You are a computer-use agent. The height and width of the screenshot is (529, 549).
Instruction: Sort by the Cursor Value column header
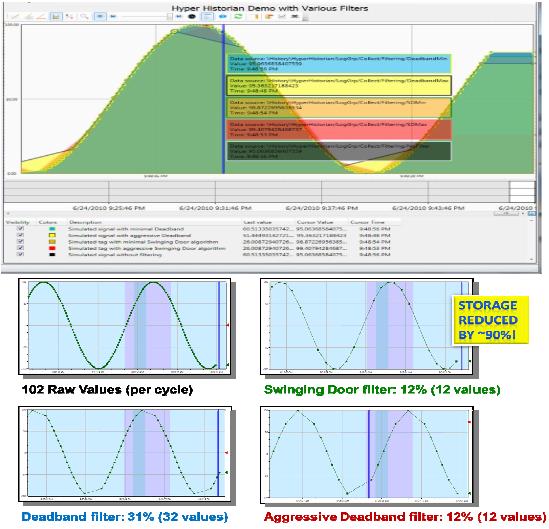coord(315,222)
